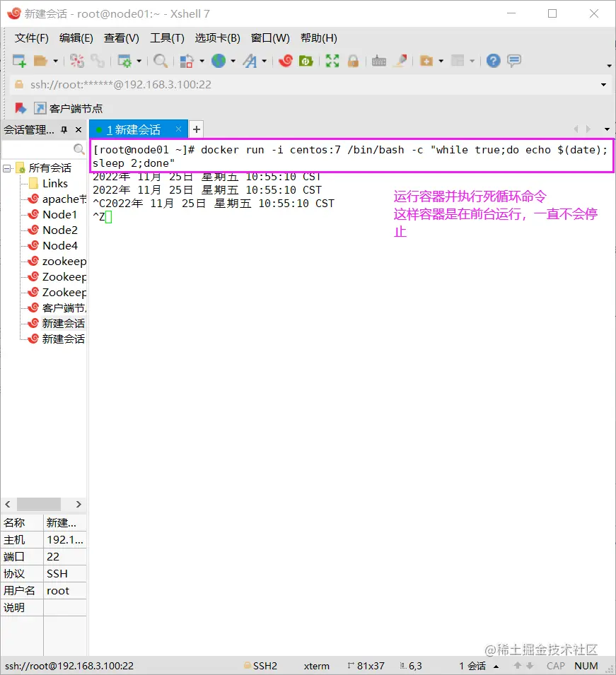Expand the orange folder icon dropdown arrow
The height and width of the screenshot is (675, 616).
[x=441, y=61]
